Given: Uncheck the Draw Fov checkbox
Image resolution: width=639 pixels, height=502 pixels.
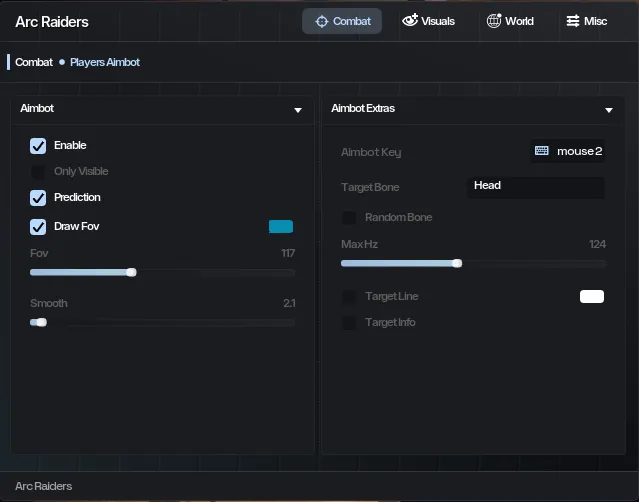Looking at the screenshot, I should (38, 227).
